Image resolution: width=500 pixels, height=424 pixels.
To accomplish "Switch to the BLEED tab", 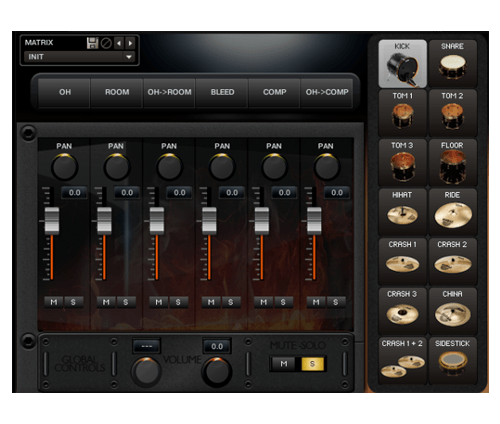I will (222, 92).
